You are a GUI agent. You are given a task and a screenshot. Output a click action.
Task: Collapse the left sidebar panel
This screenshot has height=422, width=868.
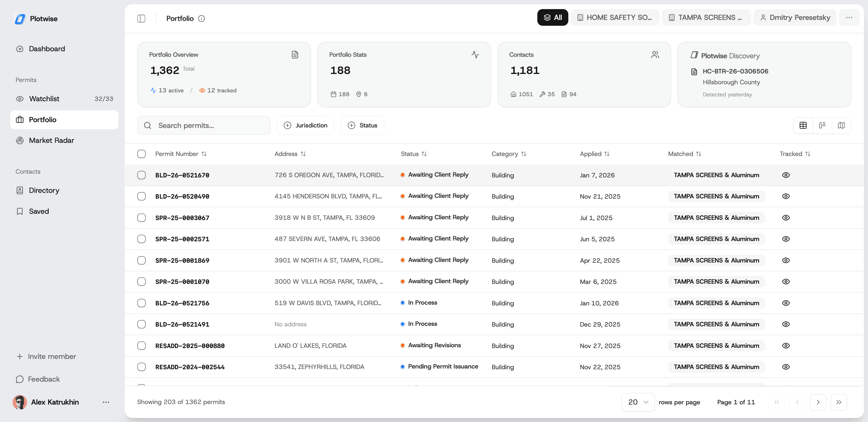pos(141,19)
